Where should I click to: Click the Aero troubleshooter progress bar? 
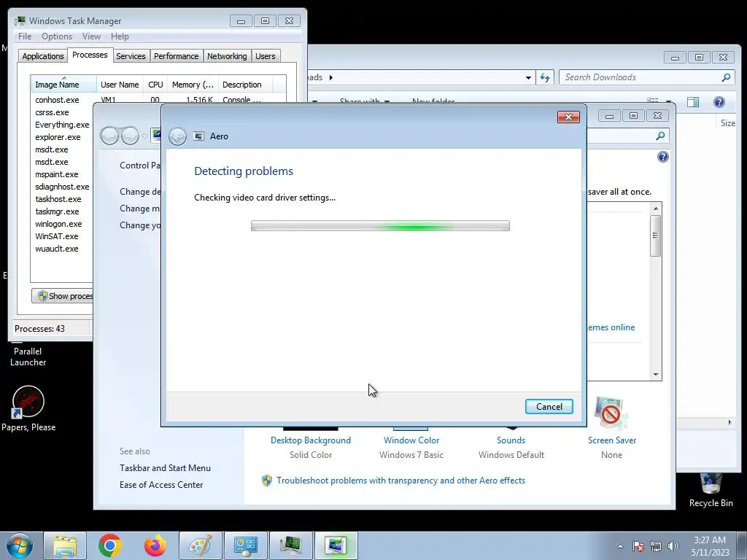[x=380, y=226]
